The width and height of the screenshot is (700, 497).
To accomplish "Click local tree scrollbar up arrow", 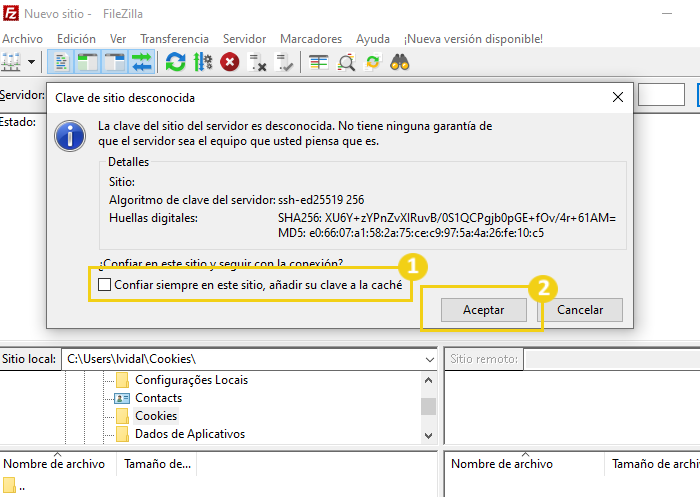I will (x=428, y=380).
